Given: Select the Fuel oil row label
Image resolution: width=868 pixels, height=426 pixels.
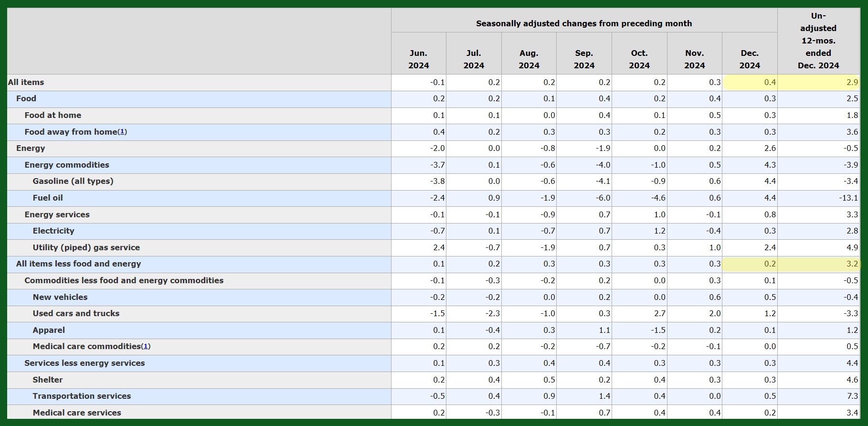Looking at the screenshot, I should [x=48, y=198].
